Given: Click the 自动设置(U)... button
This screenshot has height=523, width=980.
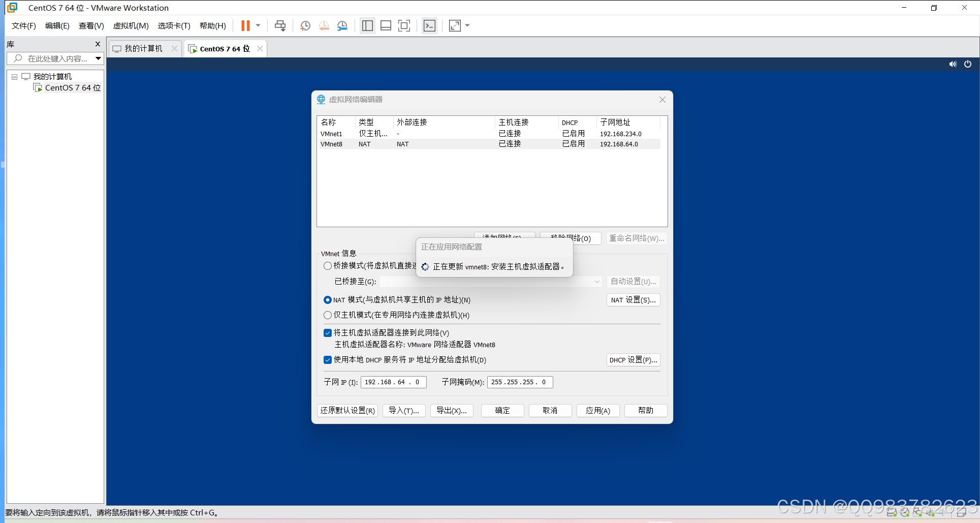Looking at the screenshot, I should (633, 282).
